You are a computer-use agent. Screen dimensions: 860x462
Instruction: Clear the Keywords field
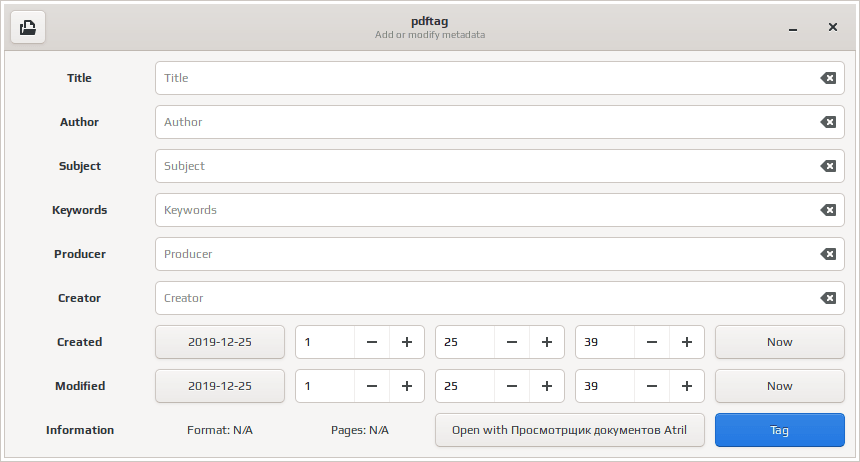click(x=828, y=210)
